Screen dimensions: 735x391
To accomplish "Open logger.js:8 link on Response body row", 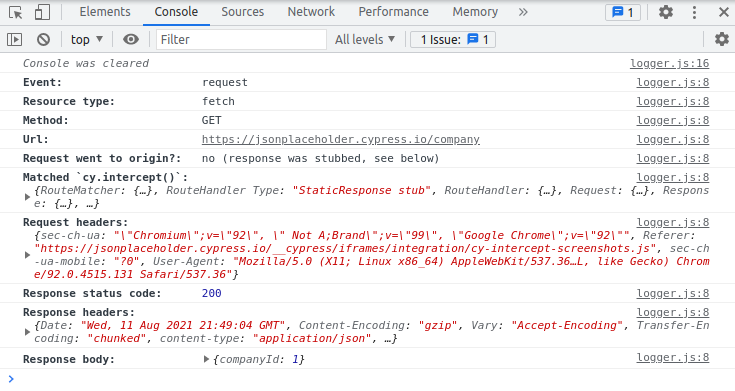I will point(673,357).
